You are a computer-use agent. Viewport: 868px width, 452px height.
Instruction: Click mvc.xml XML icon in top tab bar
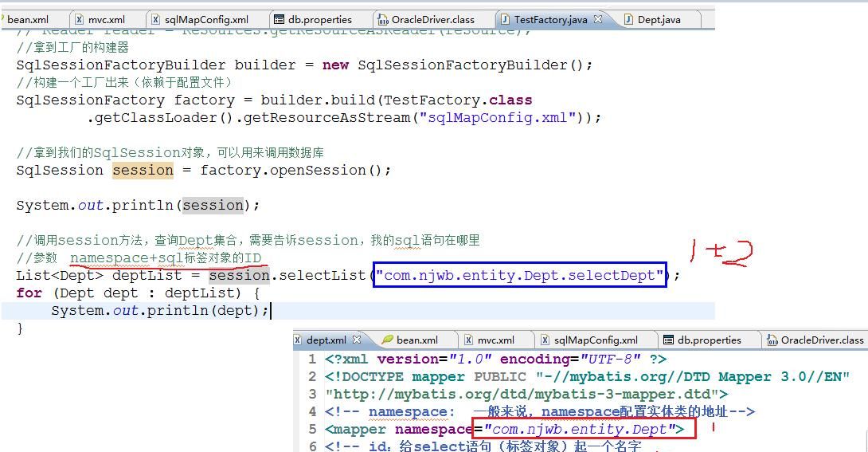coord(80,19)
